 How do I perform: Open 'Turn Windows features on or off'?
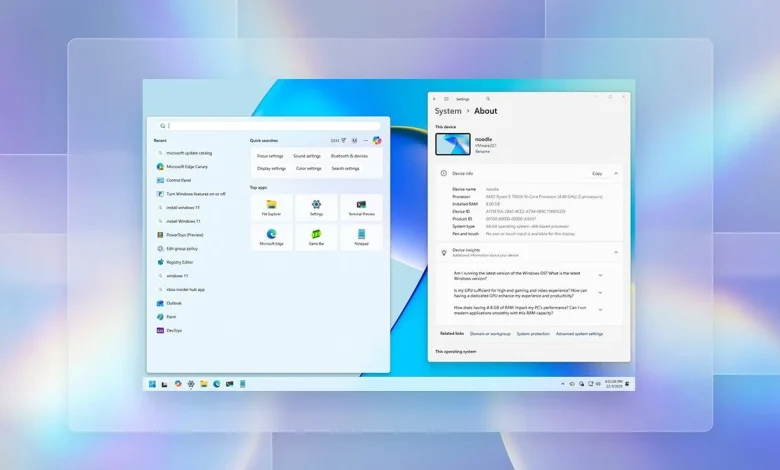click(191, 194)
